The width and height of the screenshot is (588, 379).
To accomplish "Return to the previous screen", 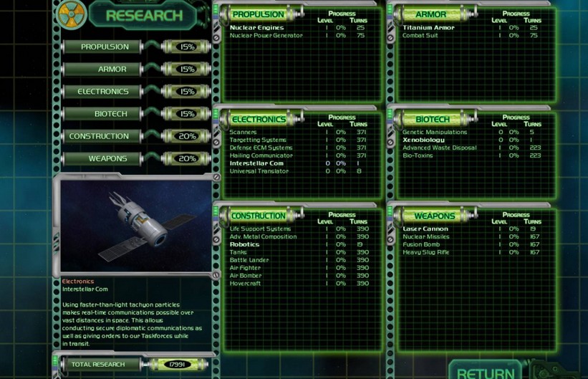I will point(486,370).
